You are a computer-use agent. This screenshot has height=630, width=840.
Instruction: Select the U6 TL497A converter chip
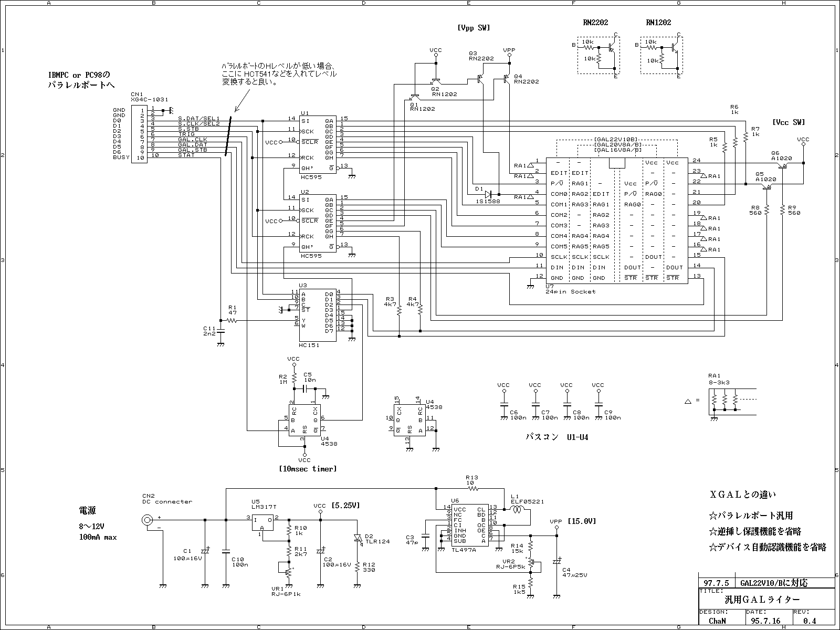tap(470, 524)
